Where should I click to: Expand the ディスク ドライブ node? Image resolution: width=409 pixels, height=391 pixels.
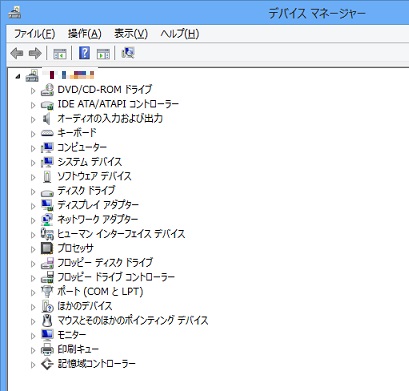(x=33, y=191)
